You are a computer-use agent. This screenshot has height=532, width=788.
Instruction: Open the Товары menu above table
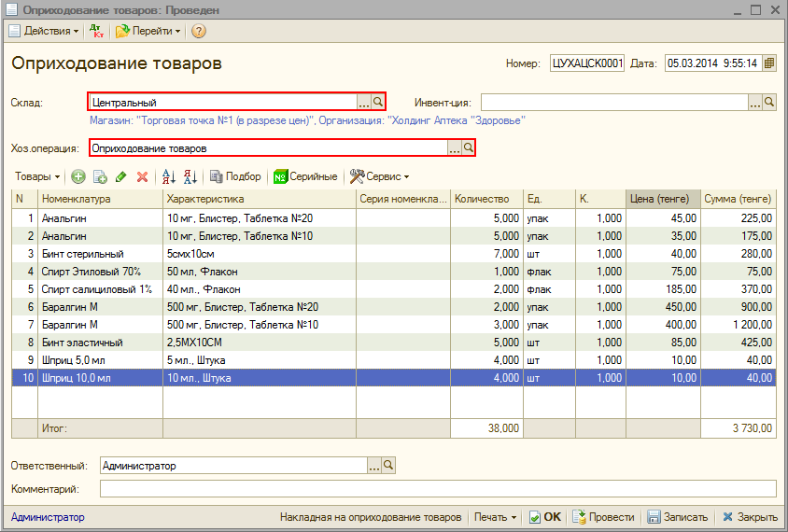click(37, 176)
